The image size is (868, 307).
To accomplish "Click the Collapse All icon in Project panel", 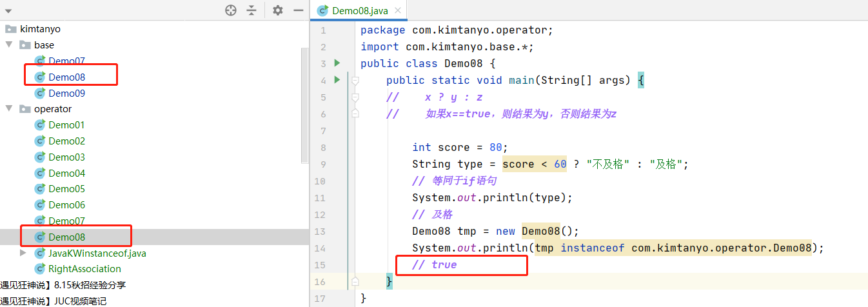I will click(x=252, y=10).
